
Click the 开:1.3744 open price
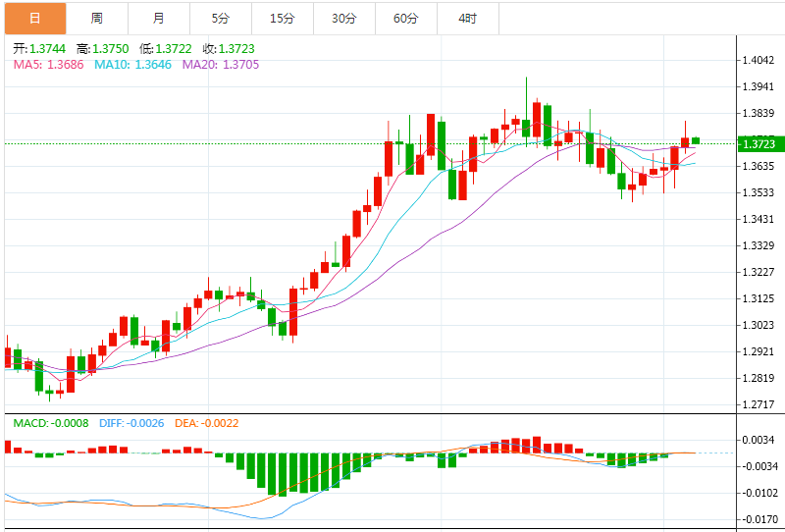click(x=39, y=49)
